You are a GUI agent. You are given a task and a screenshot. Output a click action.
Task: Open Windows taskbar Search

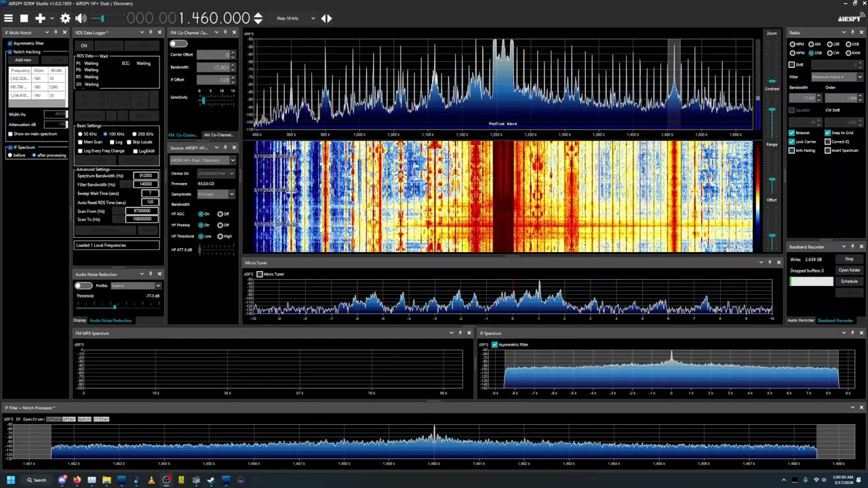(37, 480)
